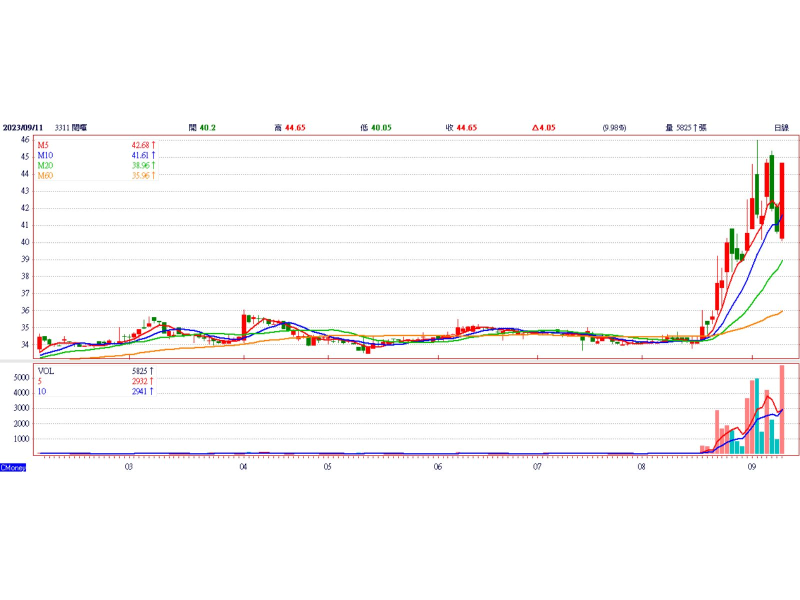The image size is (800, 600).
Task: Click the closing price 44.65 value
Action: point(466,128)
